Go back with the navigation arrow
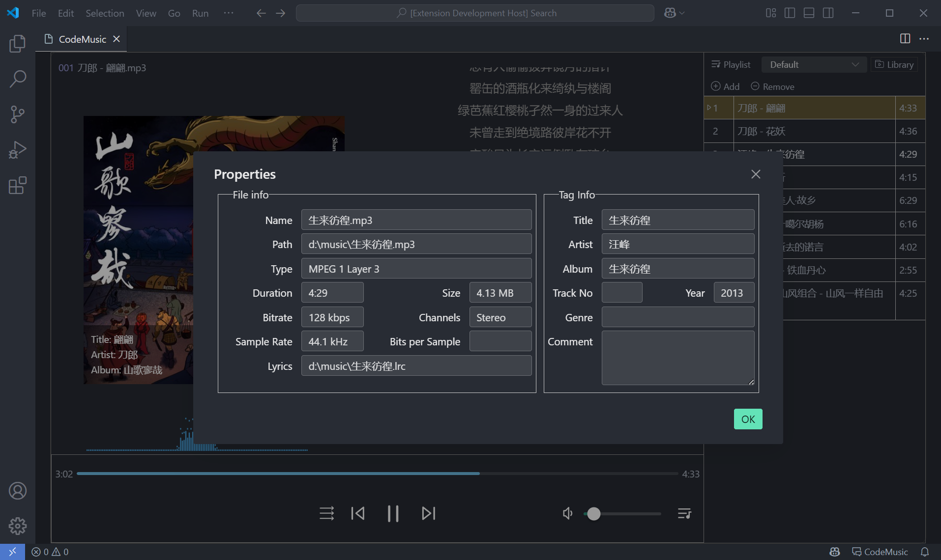This screenshot has width=941, height=560. (x=261, y=13)
